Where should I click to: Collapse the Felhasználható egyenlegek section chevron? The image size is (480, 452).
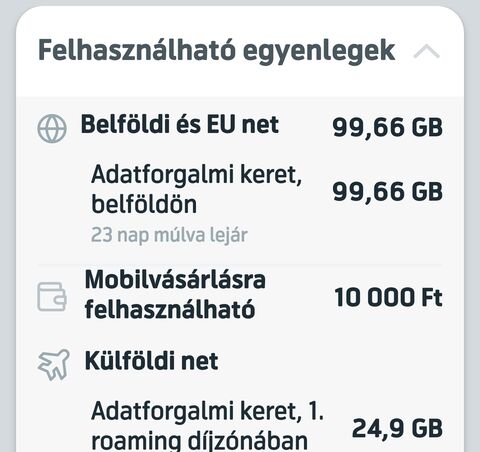(426, 52)
